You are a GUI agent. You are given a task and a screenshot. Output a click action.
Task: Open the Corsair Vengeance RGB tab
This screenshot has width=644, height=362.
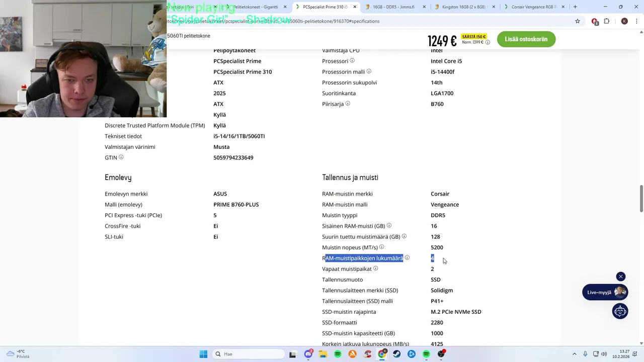pyautogui.click(x=532, y=7)
